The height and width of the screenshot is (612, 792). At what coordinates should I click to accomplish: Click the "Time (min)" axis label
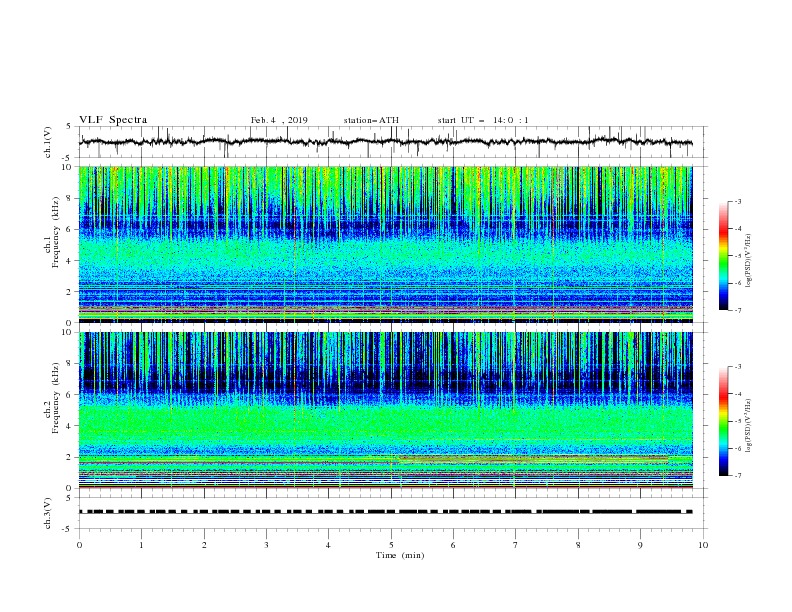(x=400, y=555)
